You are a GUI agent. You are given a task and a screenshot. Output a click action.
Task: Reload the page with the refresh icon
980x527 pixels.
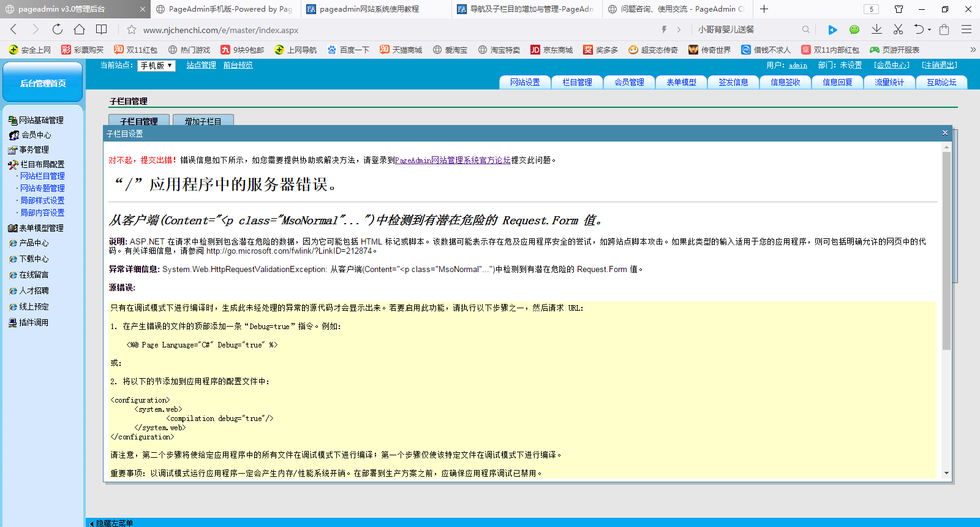57,29
